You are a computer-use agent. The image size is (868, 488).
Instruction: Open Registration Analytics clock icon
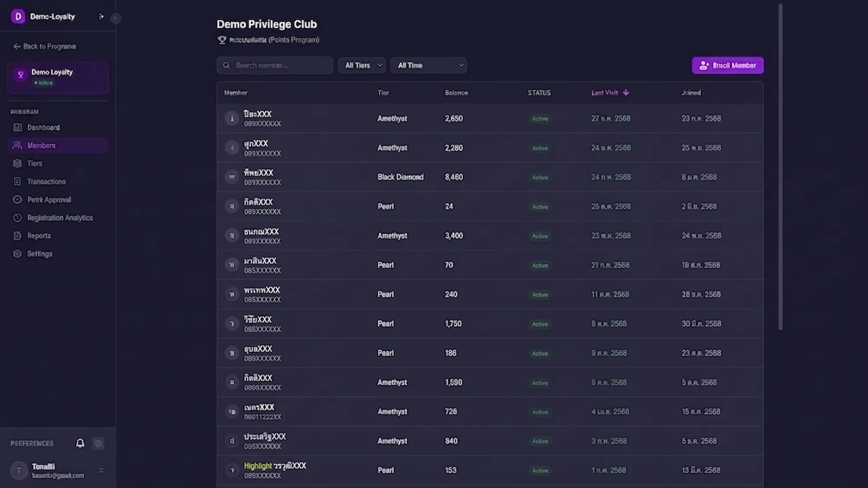coord(17,218)
